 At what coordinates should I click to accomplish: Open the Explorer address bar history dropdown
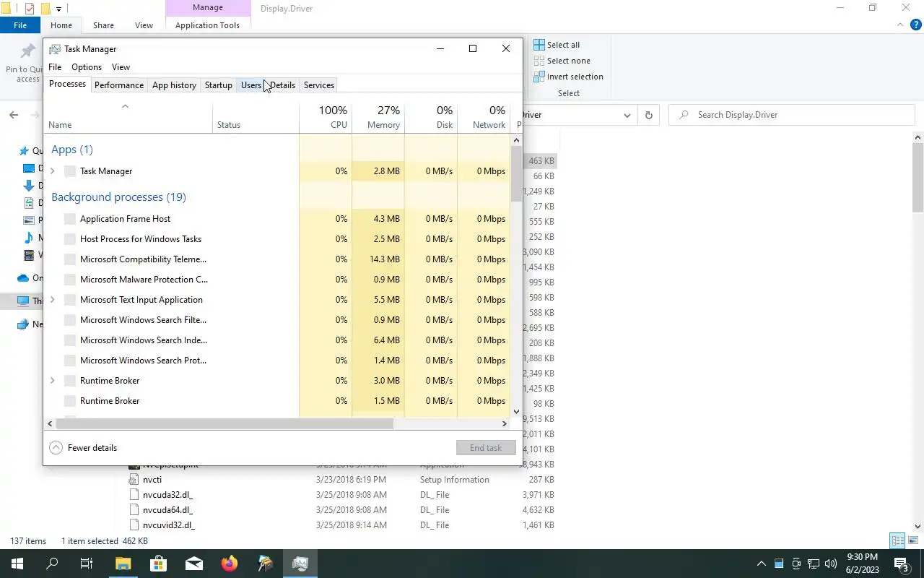tap(627, 115)
